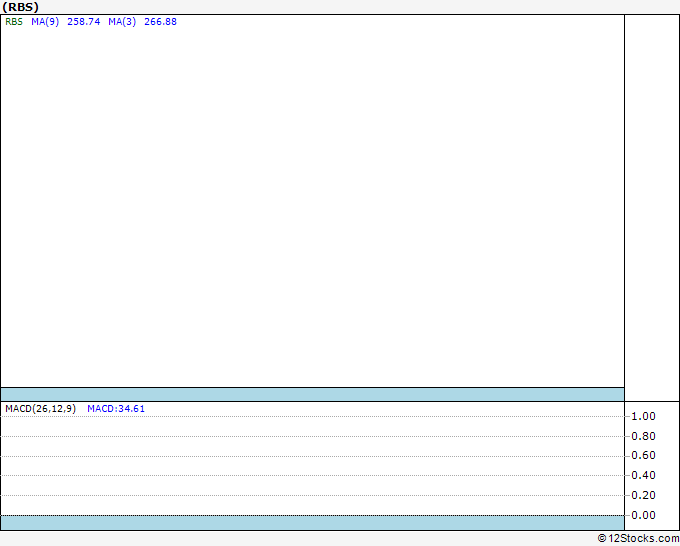Click the 0.80 axis label

(643, 436)
